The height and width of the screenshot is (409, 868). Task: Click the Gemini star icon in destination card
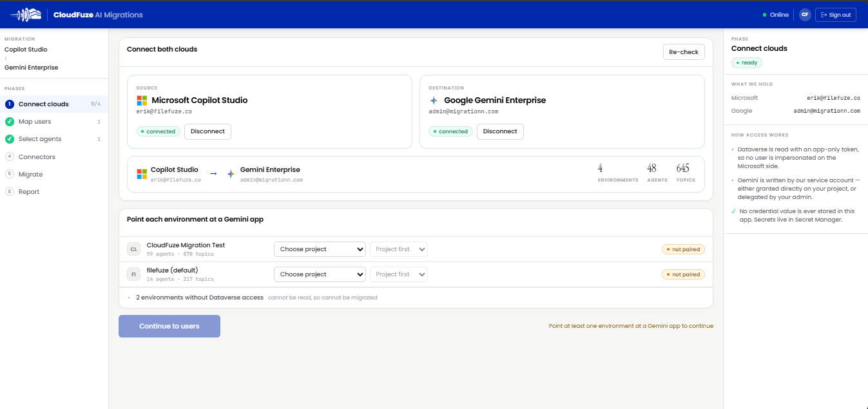point(434,100)
